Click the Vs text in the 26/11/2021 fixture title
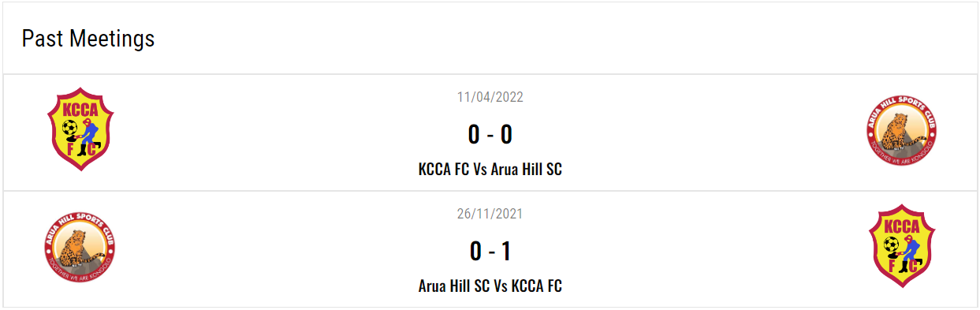 tap(501, 286)
